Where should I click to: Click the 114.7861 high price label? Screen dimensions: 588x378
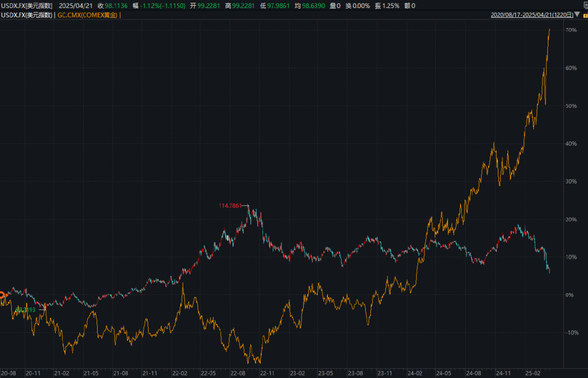pyautogui.click(x=230, y=206)
